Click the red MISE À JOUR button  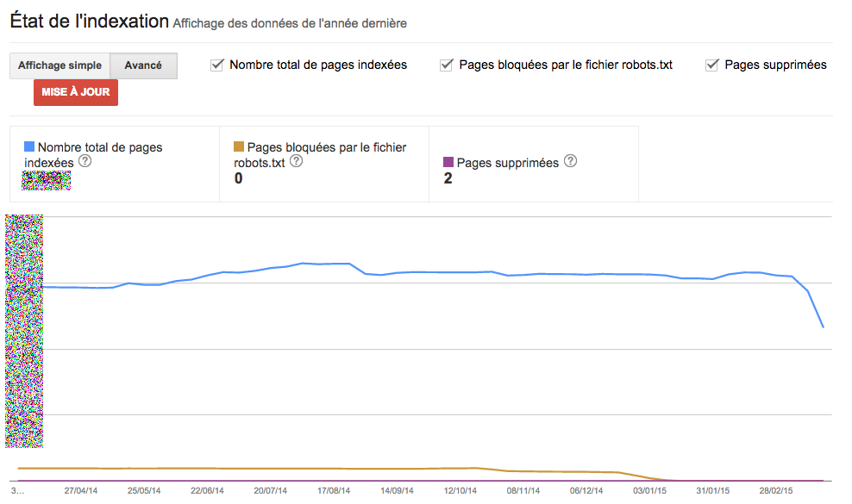coord(76,92)
